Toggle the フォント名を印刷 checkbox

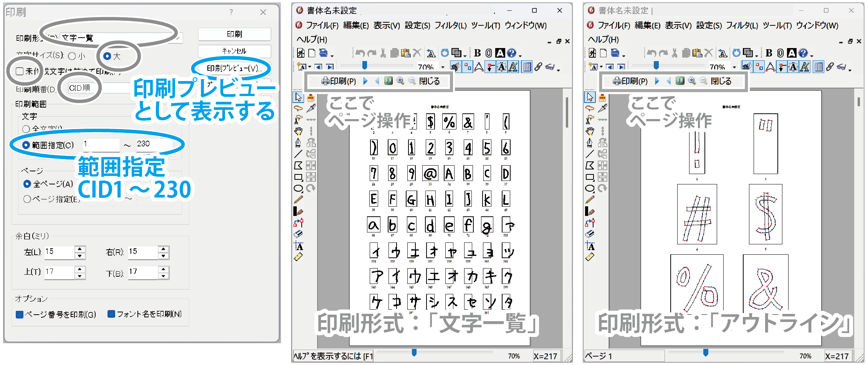(111, 314)
